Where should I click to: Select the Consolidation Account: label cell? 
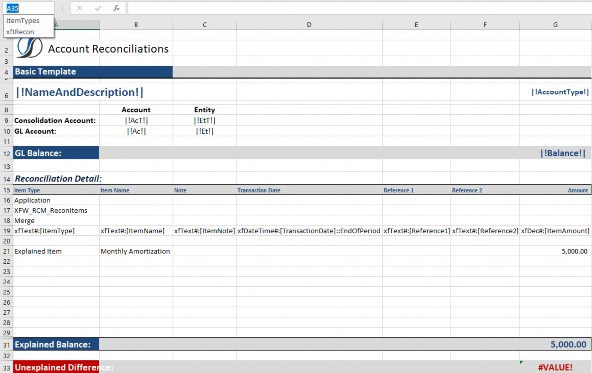(55, 120)
